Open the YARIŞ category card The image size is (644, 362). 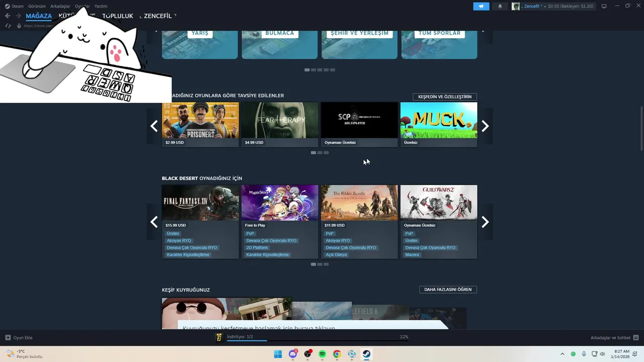click(200, 44)
